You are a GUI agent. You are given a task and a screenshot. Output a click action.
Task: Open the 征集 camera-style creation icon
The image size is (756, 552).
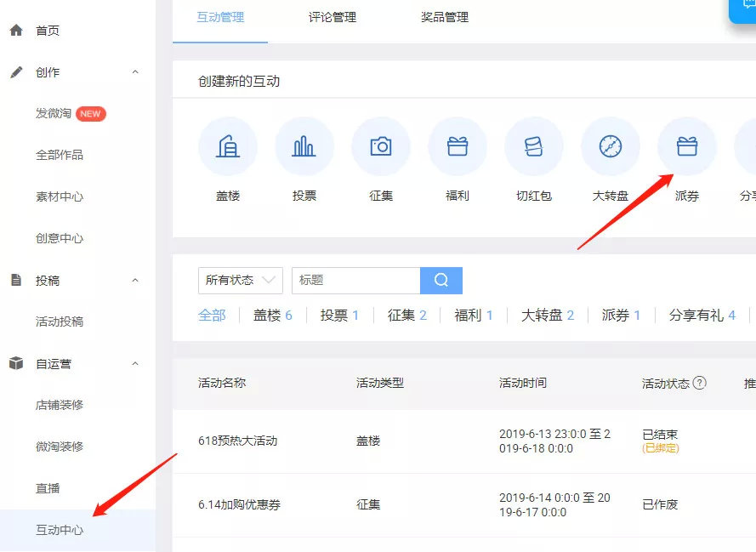(380, 145)
